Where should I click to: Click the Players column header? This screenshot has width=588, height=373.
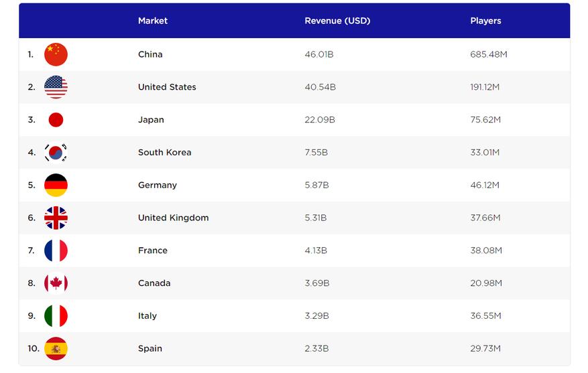coord(485,21)
